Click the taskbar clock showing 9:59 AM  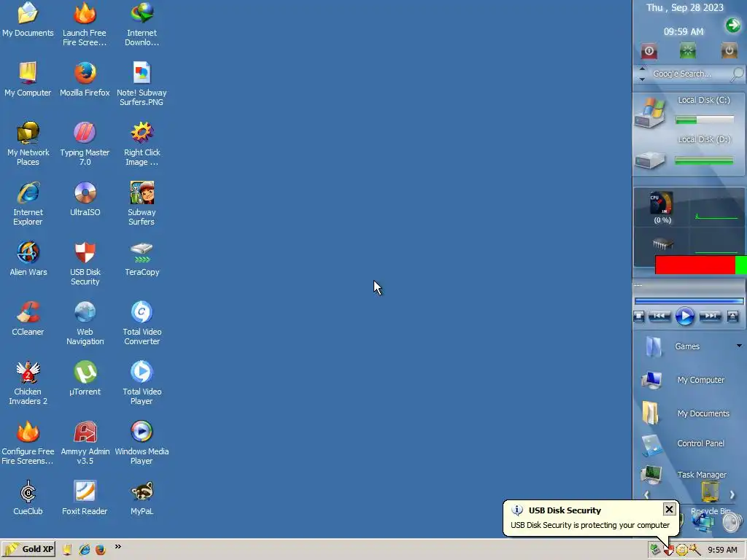tap(722, 550)
